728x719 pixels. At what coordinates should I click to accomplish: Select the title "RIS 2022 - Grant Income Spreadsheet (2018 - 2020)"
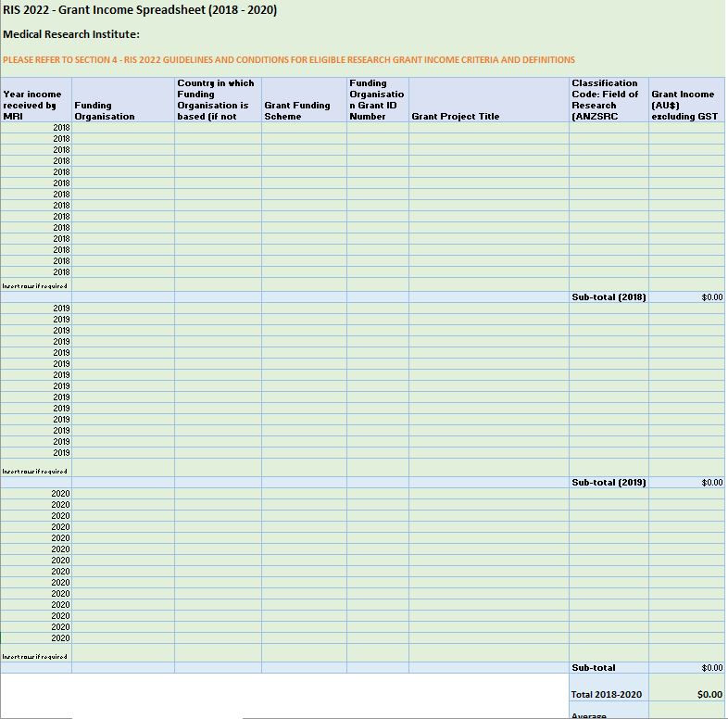140,10
